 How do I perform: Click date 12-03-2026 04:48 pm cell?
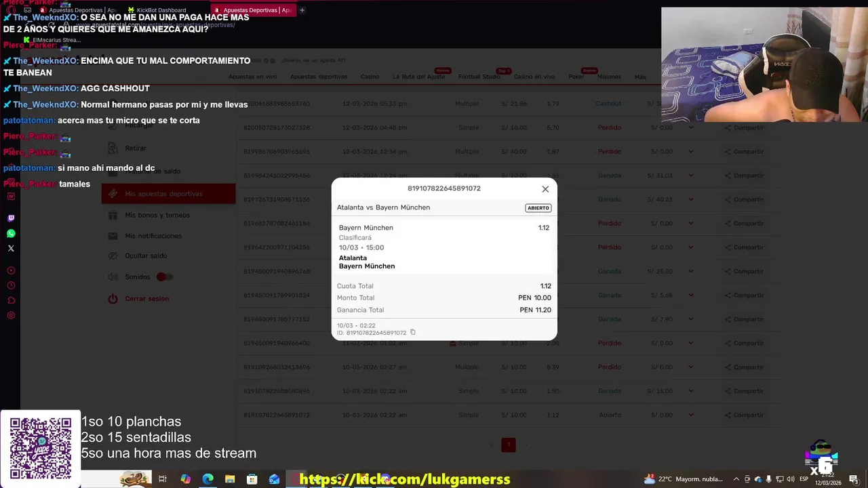pyautogui.click(x=374, y=127)
